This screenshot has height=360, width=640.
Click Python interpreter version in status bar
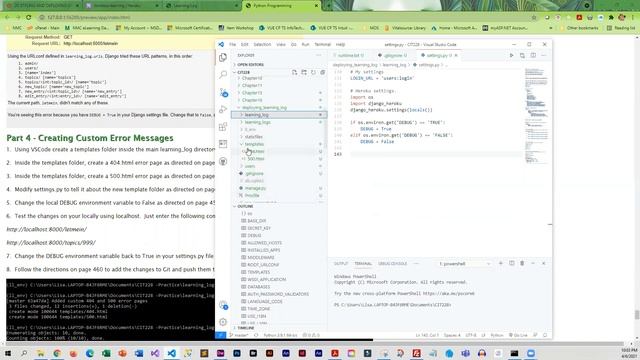[x=280, y=335]
